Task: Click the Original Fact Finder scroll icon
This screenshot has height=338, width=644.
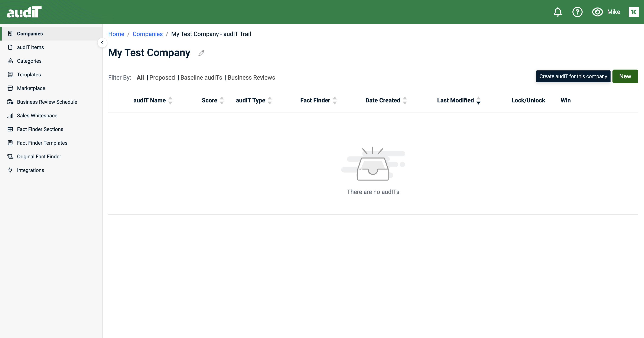Action: pos(10,156)
